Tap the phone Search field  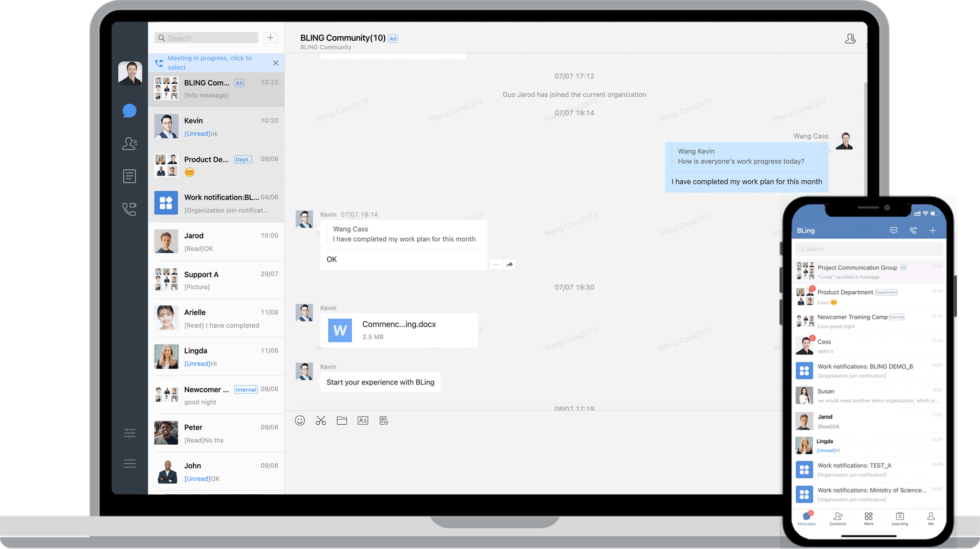point(869,249)
